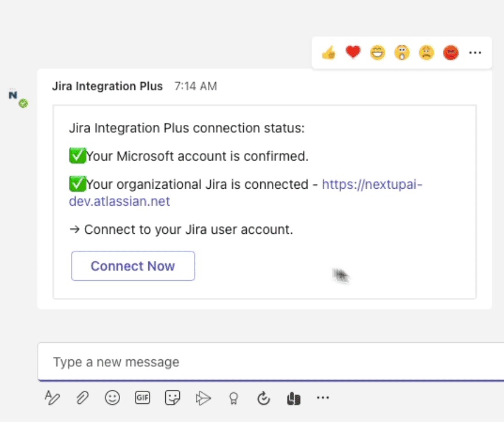Click the Stream send-arrow icon in compose toolbar

pos(203,398)
